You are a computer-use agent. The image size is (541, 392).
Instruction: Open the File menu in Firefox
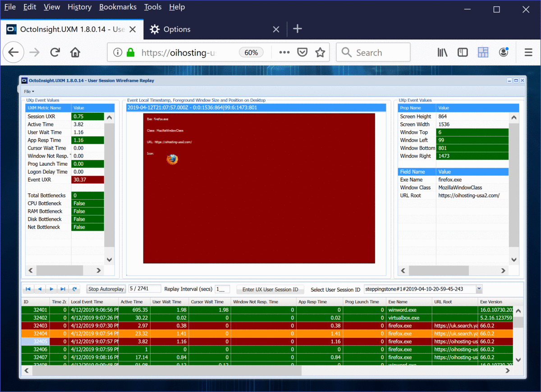pyautogui.click(x=10, y=7)
